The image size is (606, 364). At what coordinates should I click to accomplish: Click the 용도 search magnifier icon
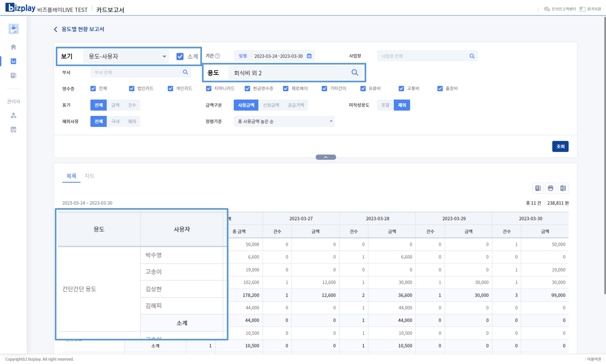pos(355,72)
